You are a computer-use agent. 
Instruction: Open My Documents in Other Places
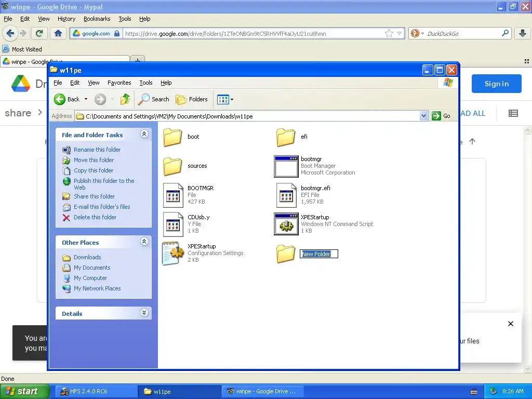(92, 268)
